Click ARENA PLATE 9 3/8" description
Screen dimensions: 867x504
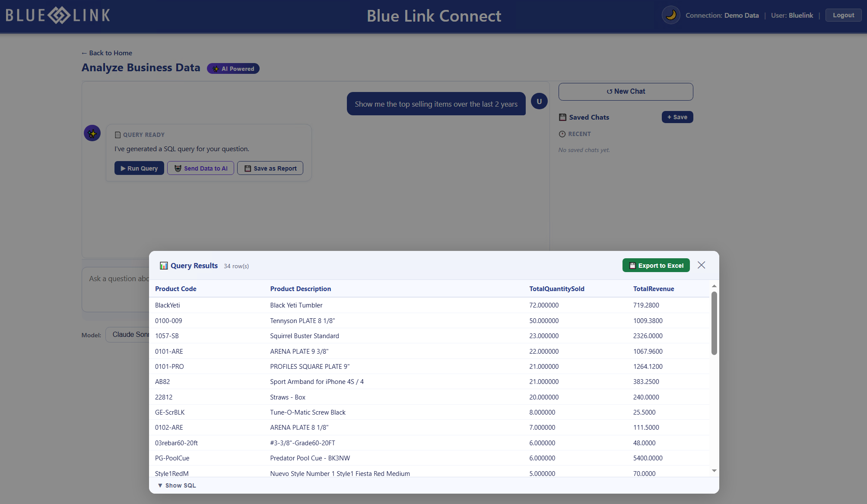(299, 352)
